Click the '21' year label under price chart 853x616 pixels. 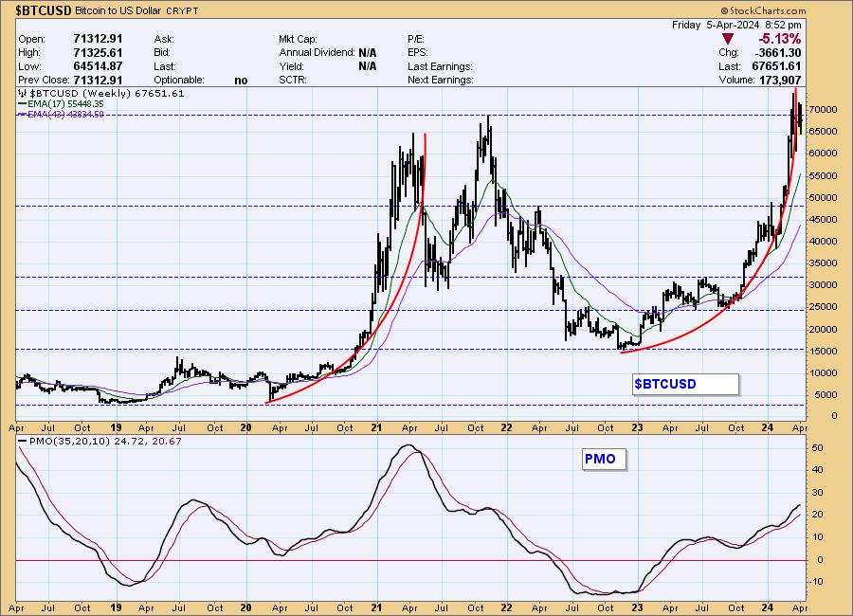(x=376, y=427)
